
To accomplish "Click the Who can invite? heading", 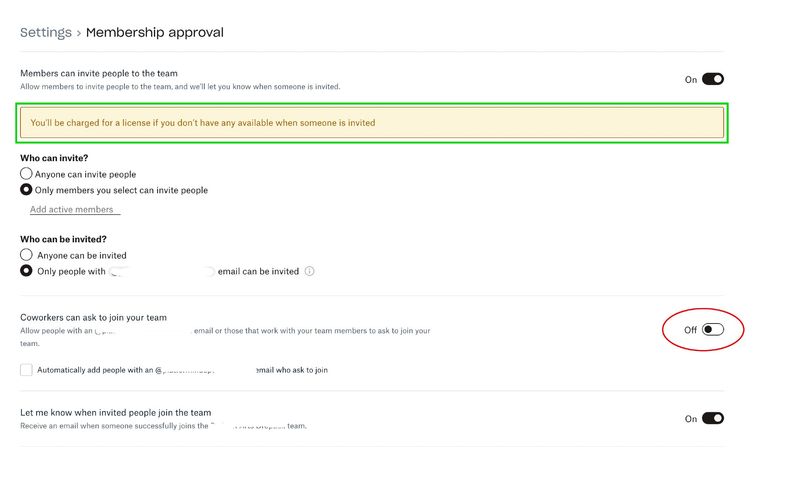I will coord(54,158).
